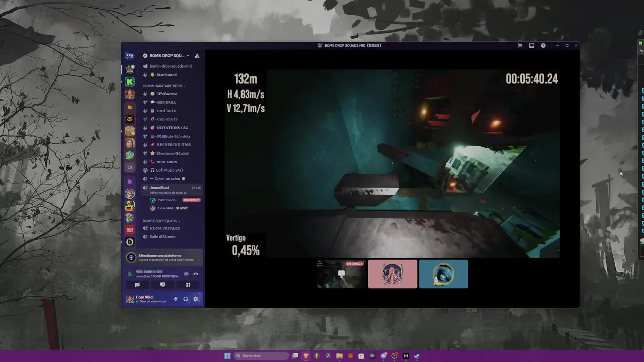Open the bomb-drop-squads-mid announcement channel

click(x=171, y=66)
